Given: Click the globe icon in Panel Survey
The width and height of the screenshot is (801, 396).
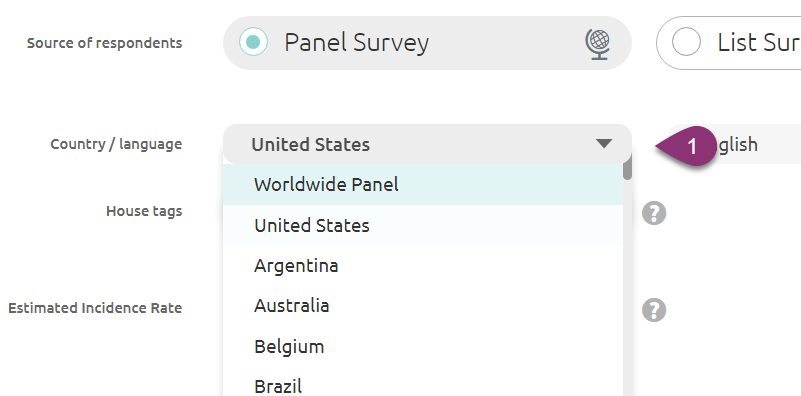Looking at the screenshot, I should point(597,44).
